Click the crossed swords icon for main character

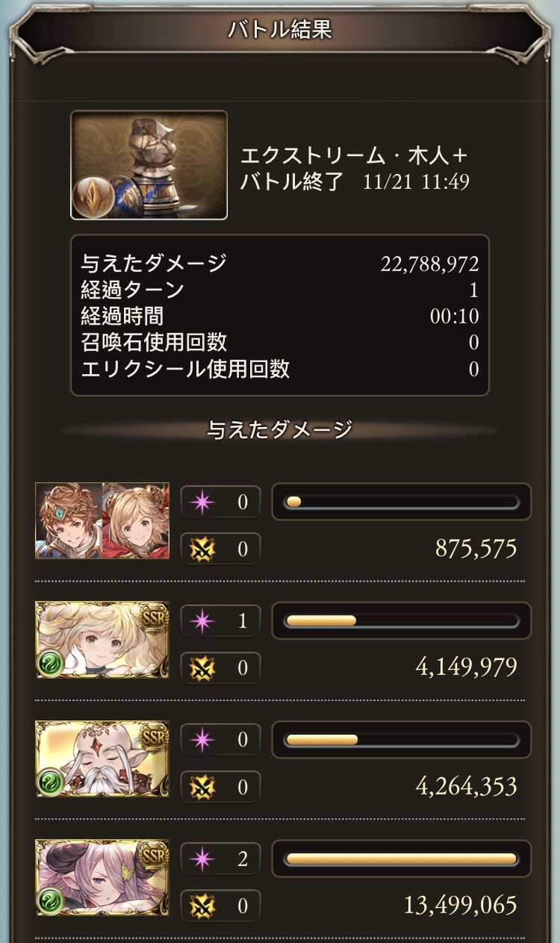(202, 549)
